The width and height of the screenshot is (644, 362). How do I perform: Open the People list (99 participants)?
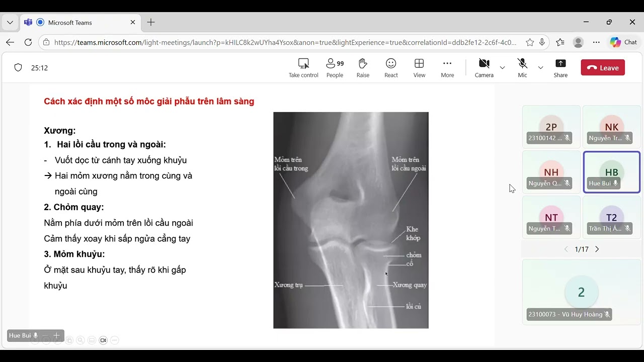335,68
